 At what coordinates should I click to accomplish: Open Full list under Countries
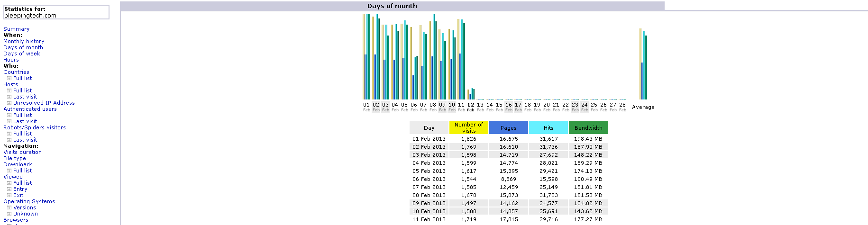tap(22, 78)
